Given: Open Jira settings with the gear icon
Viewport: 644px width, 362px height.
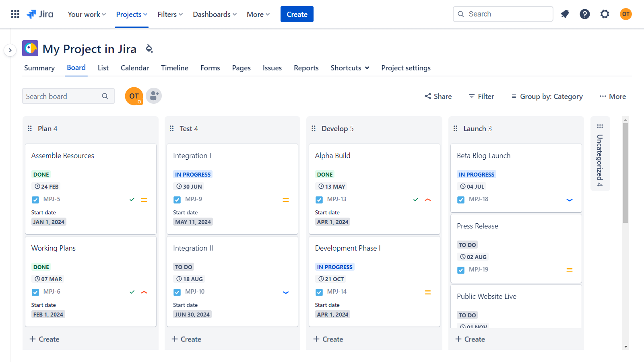Looking at the screenshot, I should pyautogui.click(x=605, y=14).
